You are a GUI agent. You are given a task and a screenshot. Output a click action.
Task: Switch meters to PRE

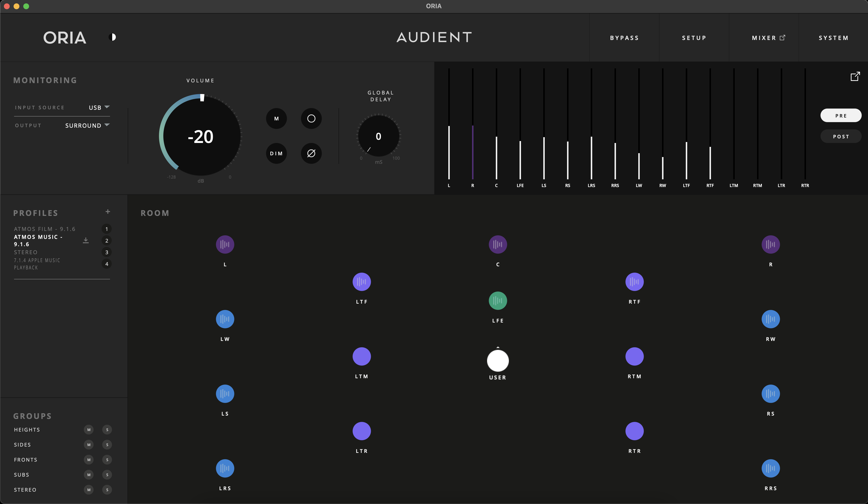[841, 115]
